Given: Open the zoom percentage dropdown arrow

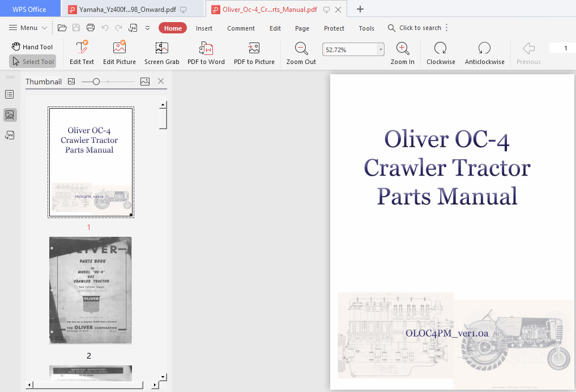Looking at the screenshot, I should click(x=381, y=50).
